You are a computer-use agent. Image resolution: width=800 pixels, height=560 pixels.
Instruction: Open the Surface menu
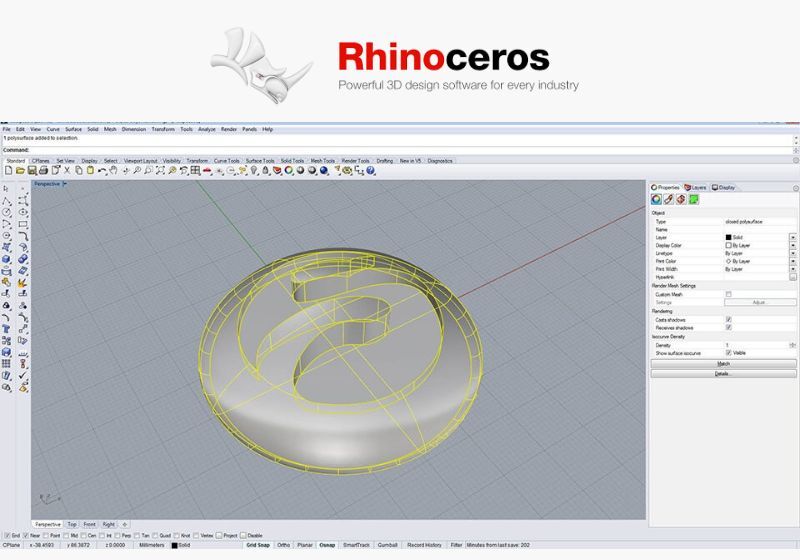pos(73,130)
